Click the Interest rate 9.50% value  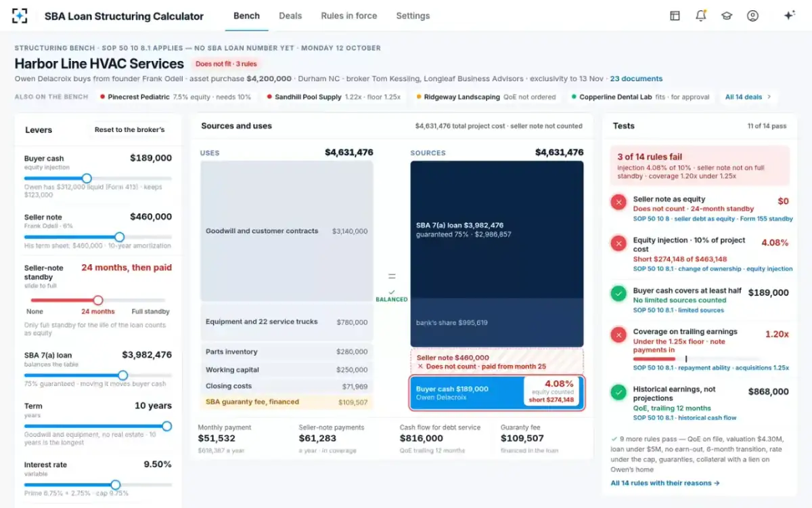(158, 465)
